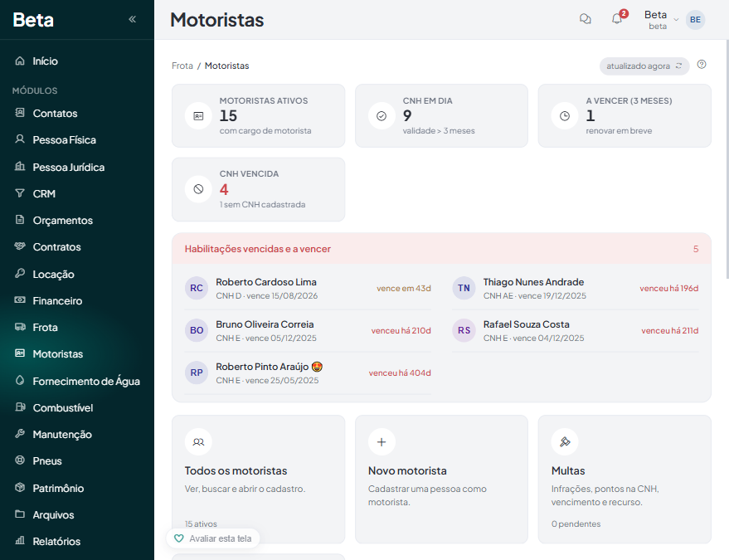729x560 pixels.
Task: Open Todos os motoristas card
Action: [x=259, y=479]
